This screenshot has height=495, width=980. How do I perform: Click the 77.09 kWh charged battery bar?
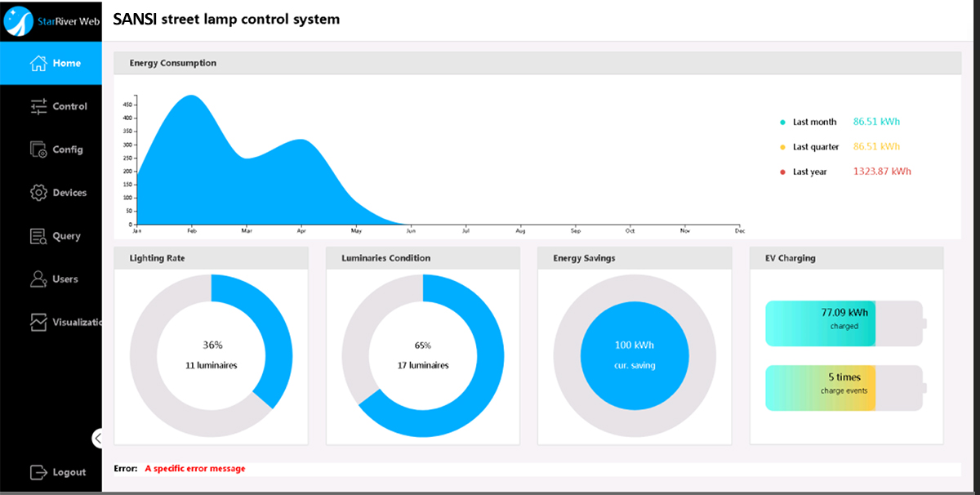[x=846, y=323]
